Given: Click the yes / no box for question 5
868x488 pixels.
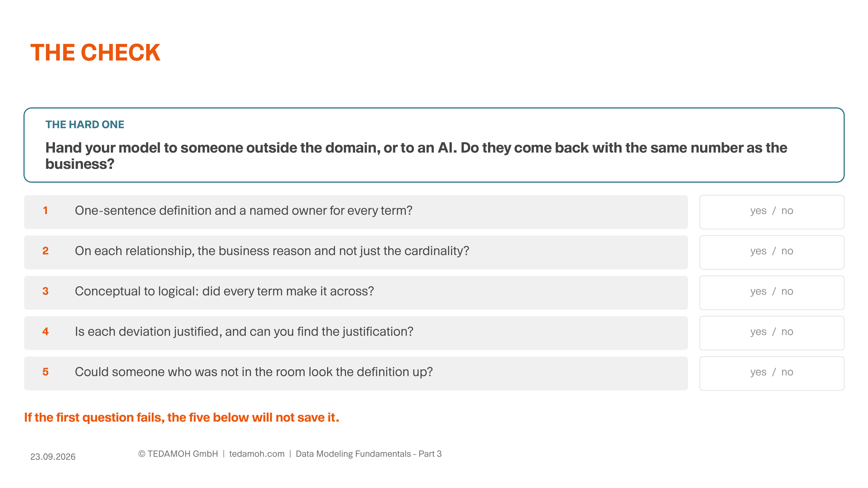Looking at the screenshot, I should 771,373.
